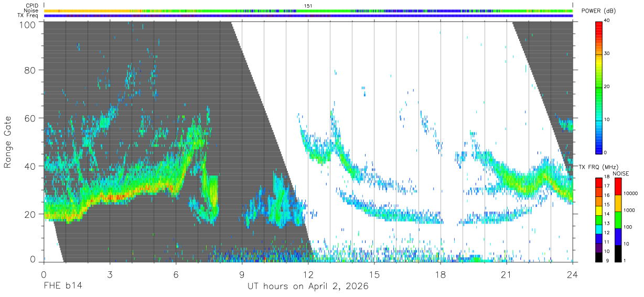Image resolution: width=644 pixels, height=297 pixels.
Task: Click the TX FRQ (MHz) color scale
Action: click(598, 220)
